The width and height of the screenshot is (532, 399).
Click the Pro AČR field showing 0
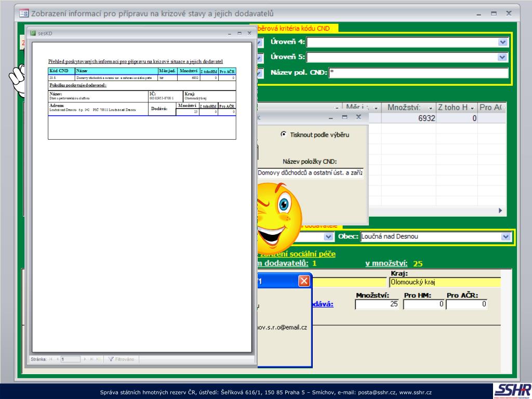tap(467, 304)
